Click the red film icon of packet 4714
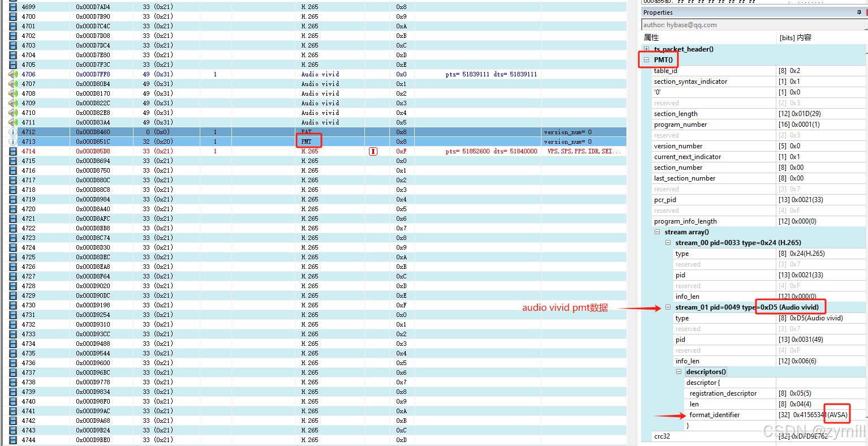Viewport: 868px width, 446px height. (13, 151)
